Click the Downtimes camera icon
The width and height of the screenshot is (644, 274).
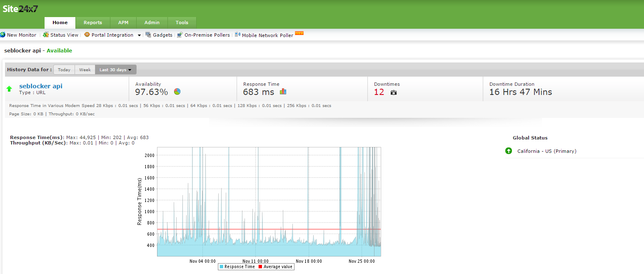pyautogui.click(x=394, y=92)
